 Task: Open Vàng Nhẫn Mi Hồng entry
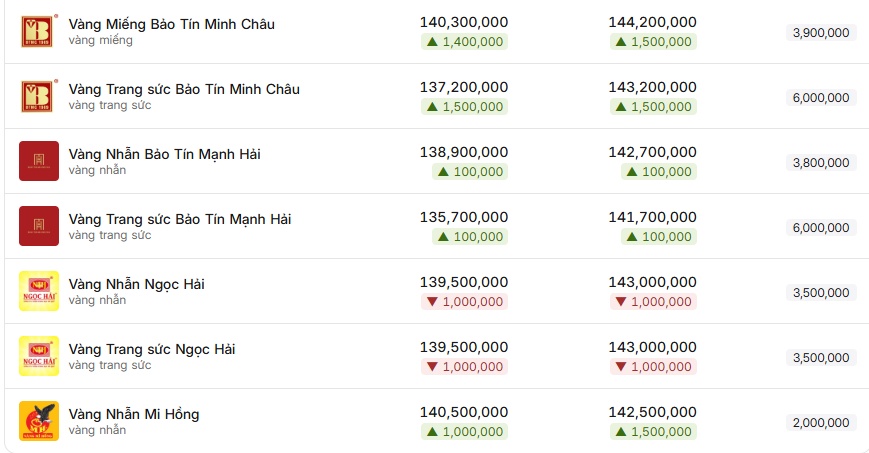pos(134,414)
